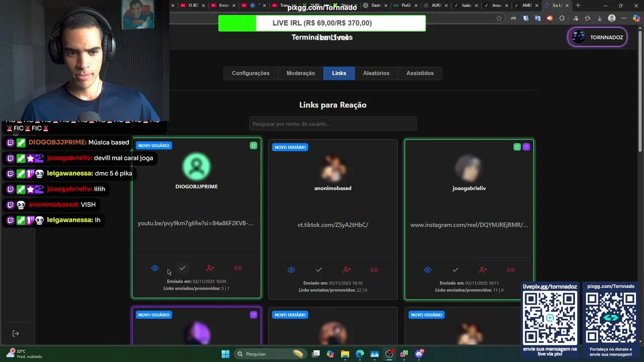The width and height of the screenshot is (644, 362).
Task: Click the joaogabrieliv avatar picture
Action: (x=469, y=168)
